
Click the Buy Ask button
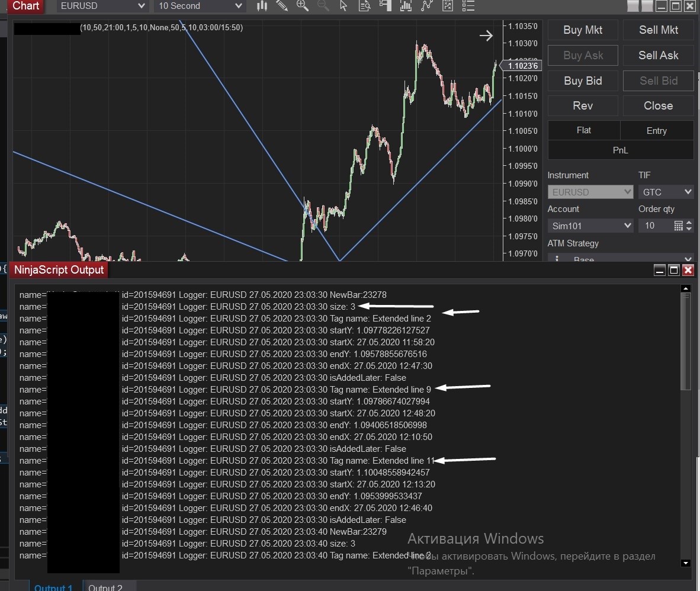point(583,55)
